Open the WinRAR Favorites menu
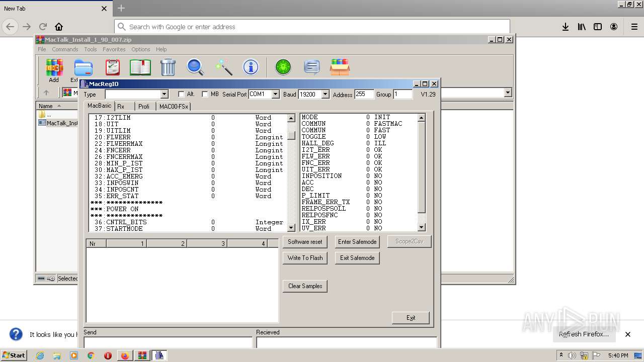This screenshot has height=362, width=644. coord(114,49)
